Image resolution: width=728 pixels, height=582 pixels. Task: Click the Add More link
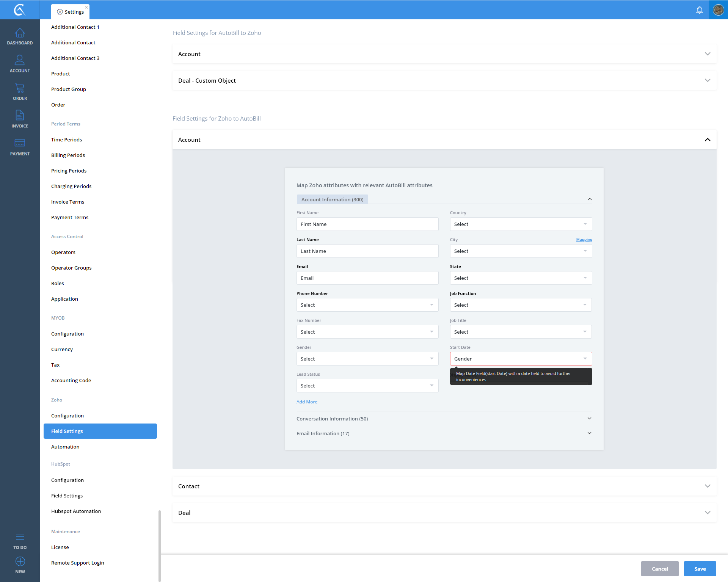pyautogui.click(x=307, y=402)
